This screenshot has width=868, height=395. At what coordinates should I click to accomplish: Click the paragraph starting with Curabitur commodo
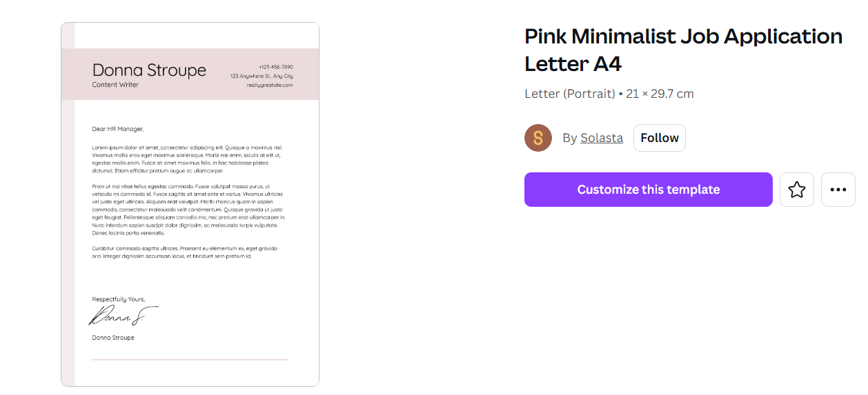184,252
